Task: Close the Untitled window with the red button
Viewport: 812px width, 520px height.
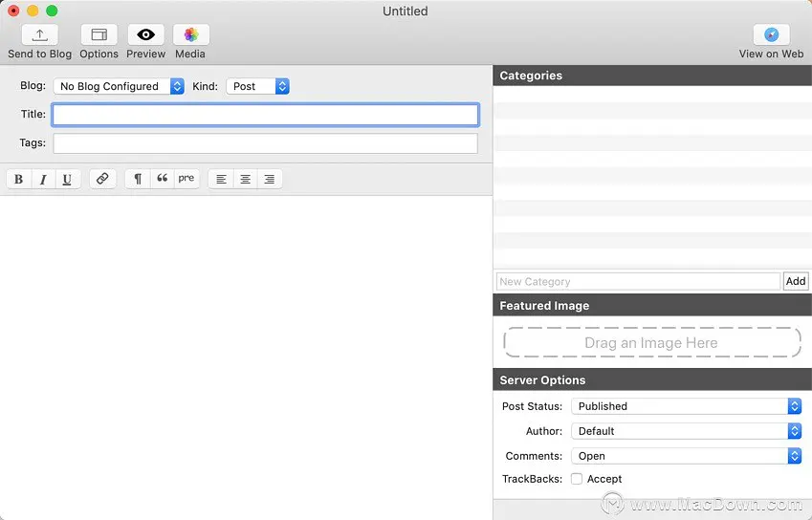Action: (13, 11)
